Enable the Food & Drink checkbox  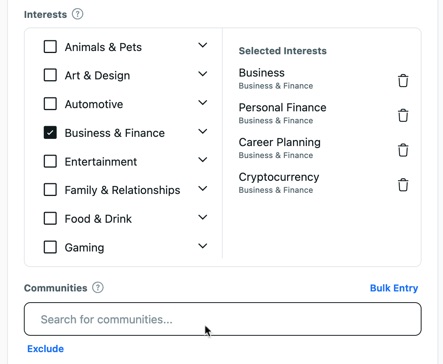click(x=50, y=219)
